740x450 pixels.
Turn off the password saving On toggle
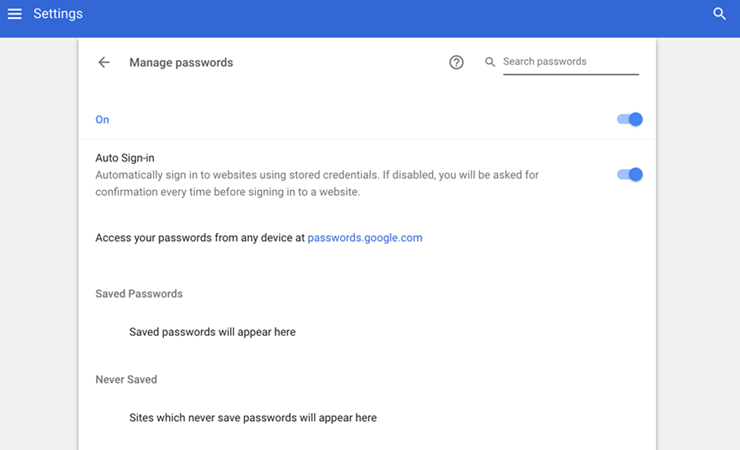[x=630, y=119]
